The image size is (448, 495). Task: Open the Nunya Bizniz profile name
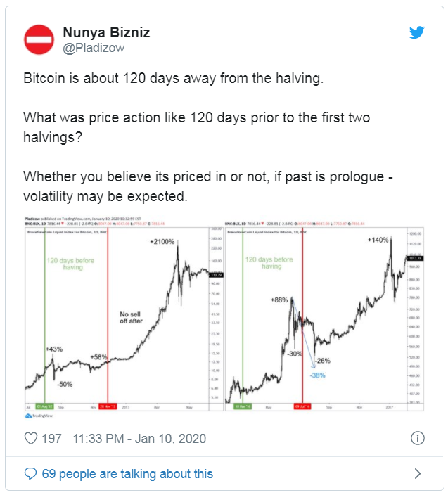click(x=106, y=32)
